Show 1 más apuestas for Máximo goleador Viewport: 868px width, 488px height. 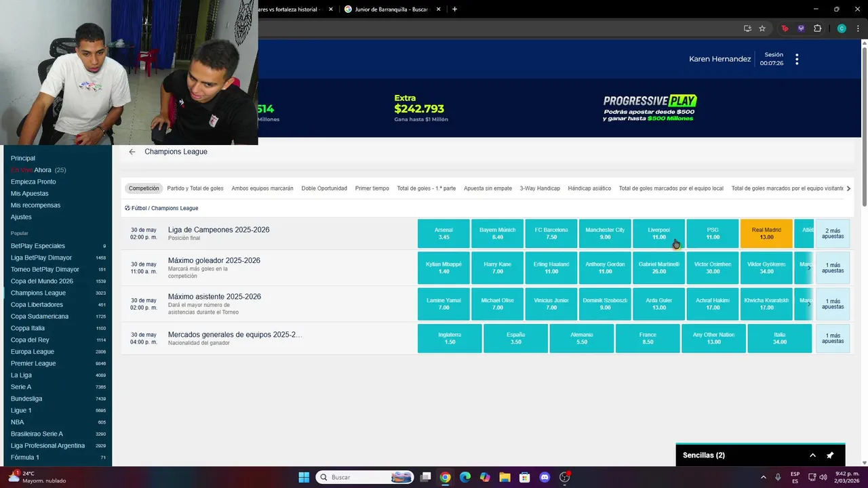click(832, 268)
